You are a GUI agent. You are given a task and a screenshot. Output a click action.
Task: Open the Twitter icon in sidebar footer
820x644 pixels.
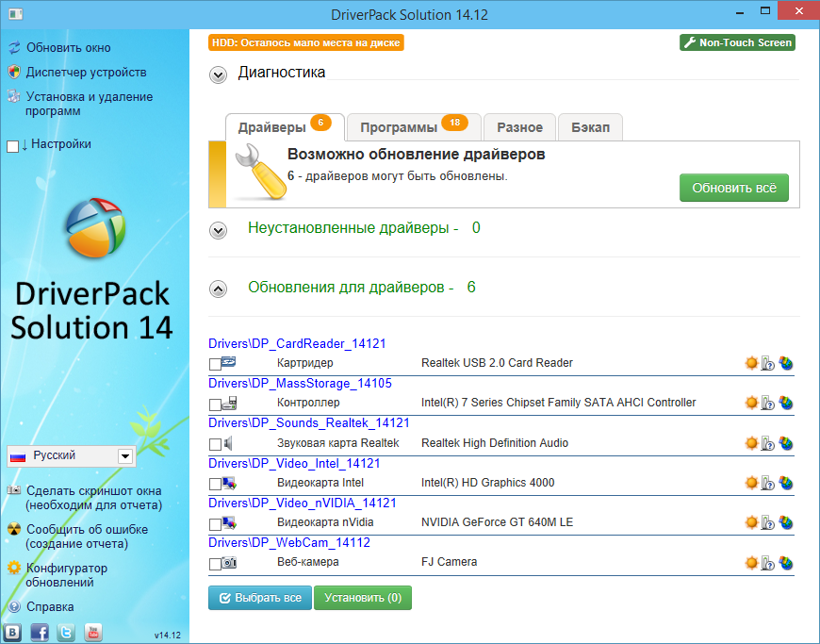coord(66,632)
